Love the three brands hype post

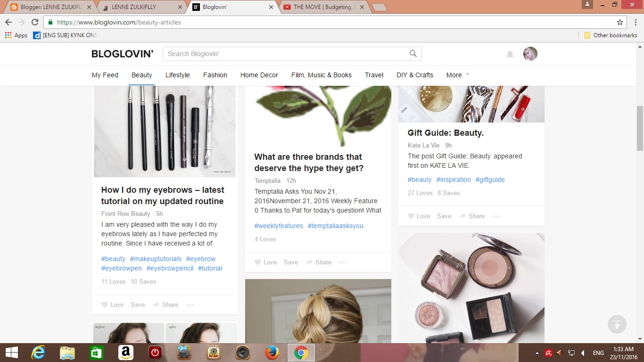(x=265, y=262)
